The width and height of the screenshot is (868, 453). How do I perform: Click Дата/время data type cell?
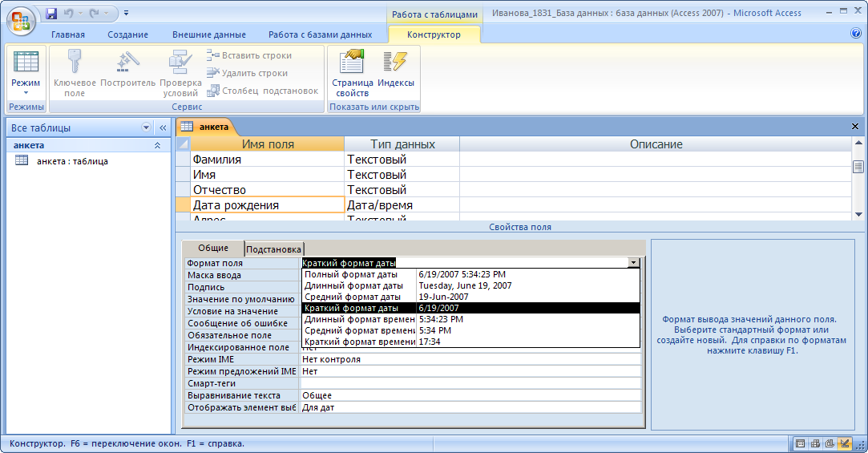point(402,205)
